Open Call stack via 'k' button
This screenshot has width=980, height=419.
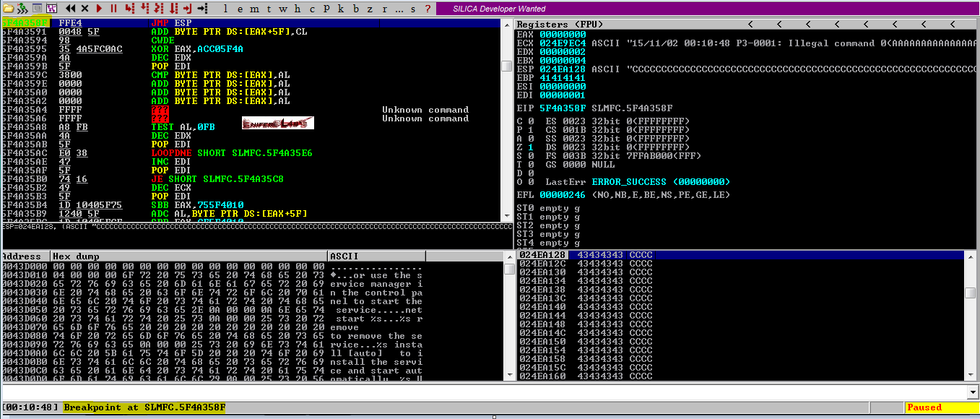(341, 9)
